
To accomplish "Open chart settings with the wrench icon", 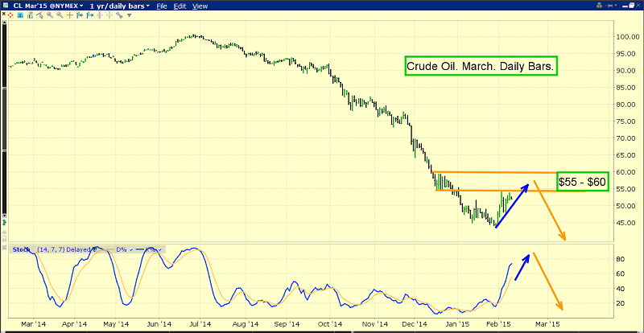I will (119, 15).
